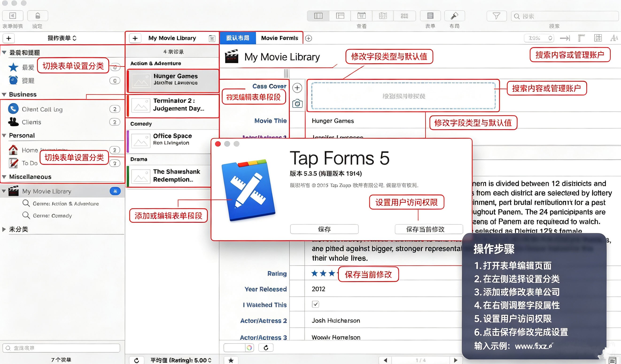
Task: Toggle the ruler guides icon in layout bar
Action: click(581, 38)
